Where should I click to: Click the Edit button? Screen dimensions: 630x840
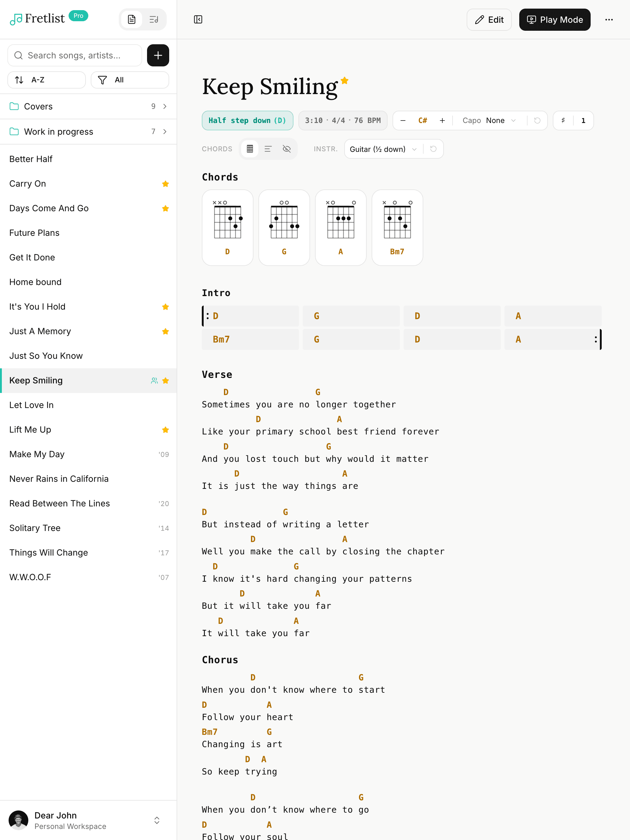[489, 20]
